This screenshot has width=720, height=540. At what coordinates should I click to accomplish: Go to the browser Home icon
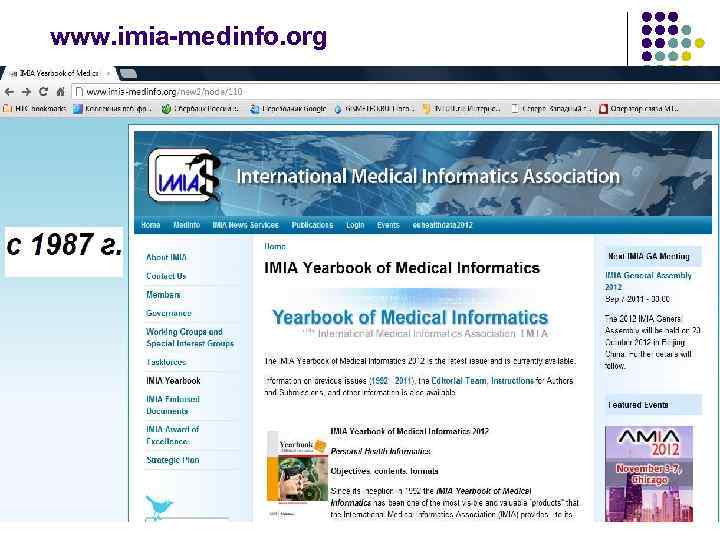[60, 92]
